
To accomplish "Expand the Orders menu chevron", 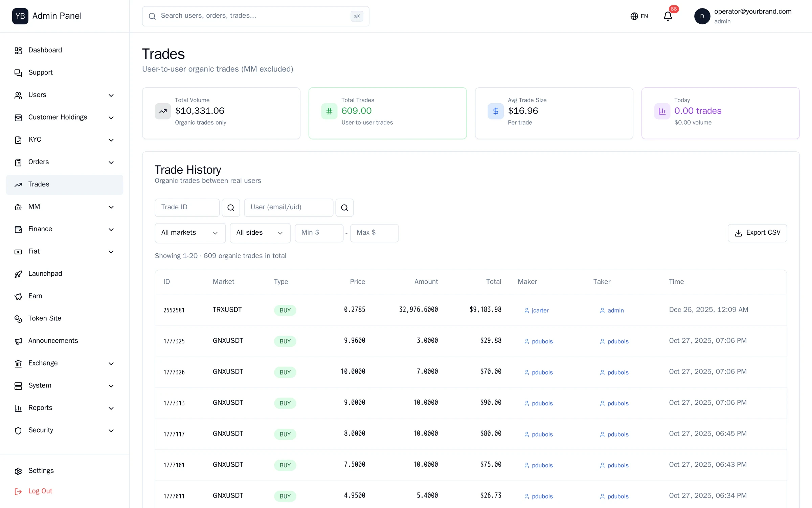I will 111,162.
